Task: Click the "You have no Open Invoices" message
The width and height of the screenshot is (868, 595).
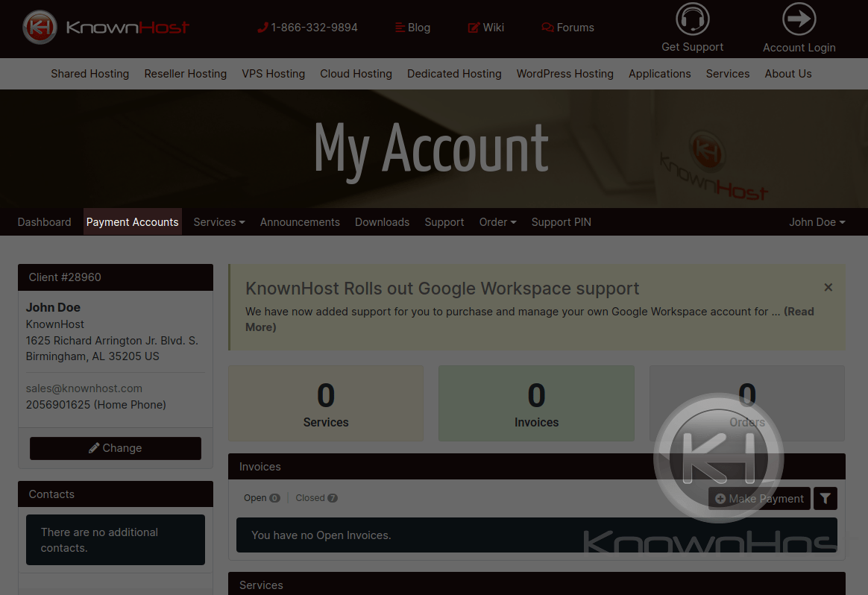Action: click(537, 535)
